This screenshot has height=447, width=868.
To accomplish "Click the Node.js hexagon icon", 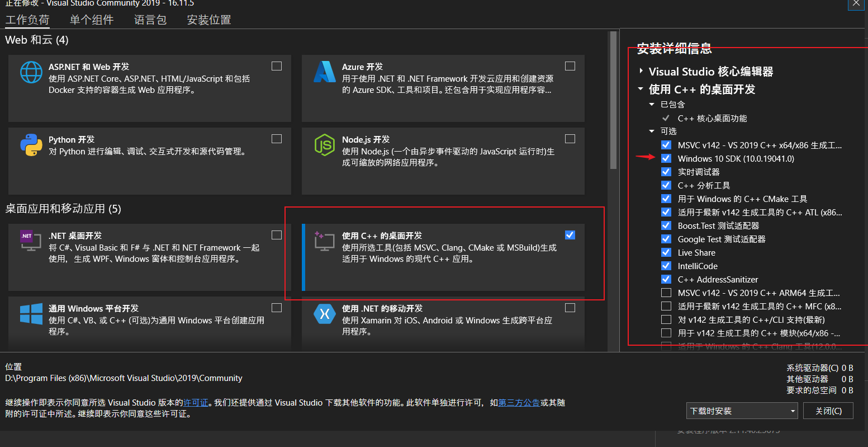I will (325, 145).
